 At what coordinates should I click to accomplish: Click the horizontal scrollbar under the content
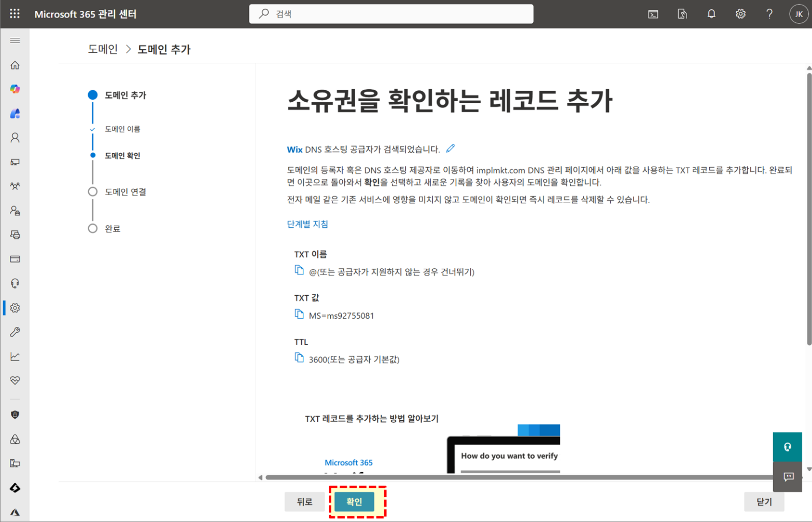pyautogui.click(x=519, y=477)
